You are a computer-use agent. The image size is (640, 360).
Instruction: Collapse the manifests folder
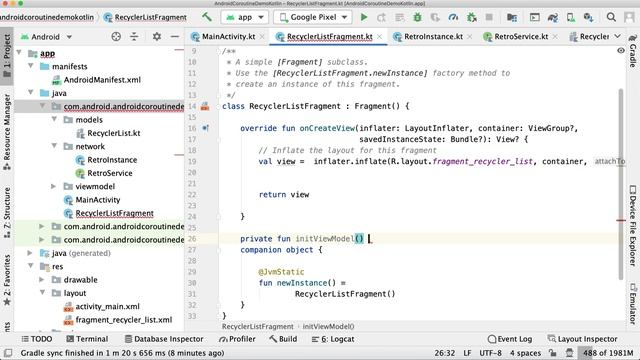(x=31, y=66)
